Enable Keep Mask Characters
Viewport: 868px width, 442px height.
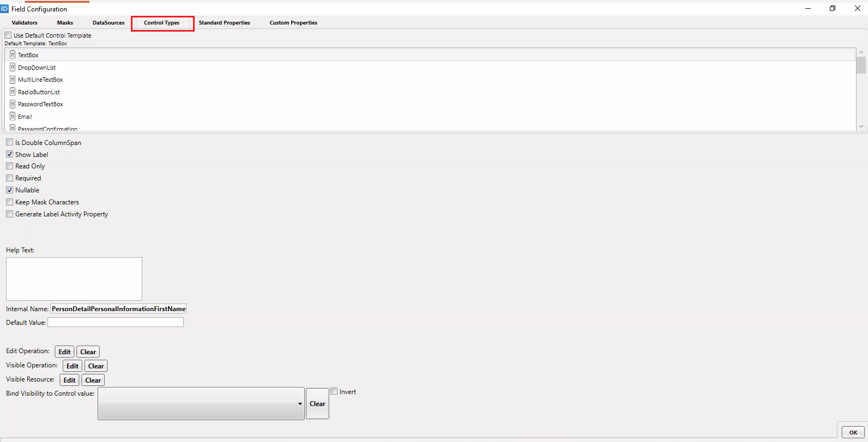click(10, 202)
